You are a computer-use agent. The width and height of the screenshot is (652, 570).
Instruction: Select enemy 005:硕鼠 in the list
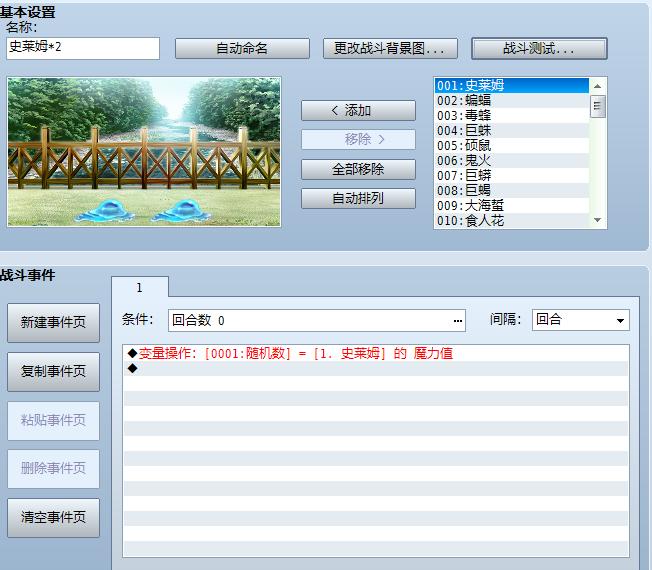pyautogui.click(x=512, y=146)
